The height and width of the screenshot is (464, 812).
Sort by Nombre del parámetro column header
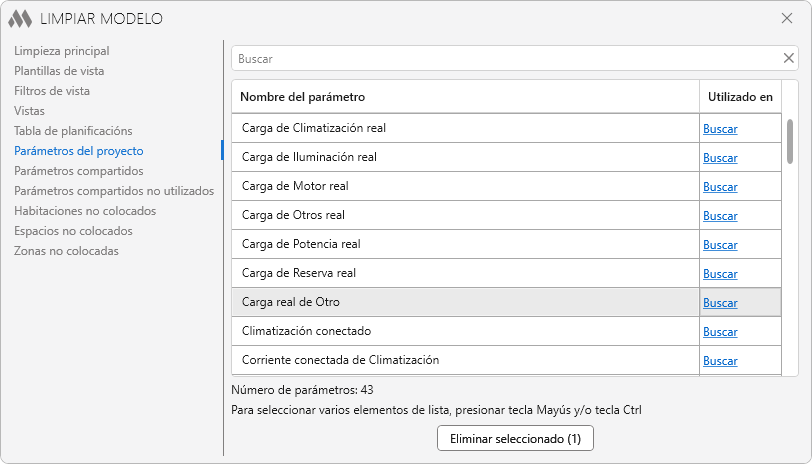click(x=465, y=97)
